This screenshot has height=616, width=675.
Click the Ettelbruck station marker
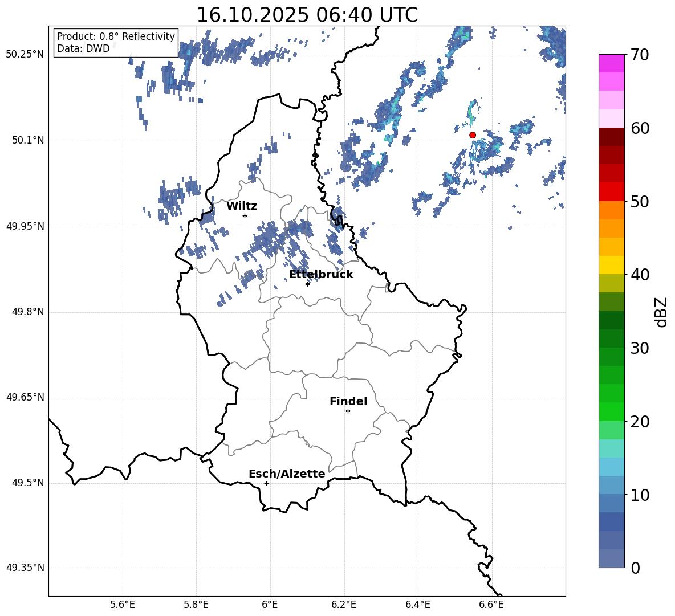[307, 284]
